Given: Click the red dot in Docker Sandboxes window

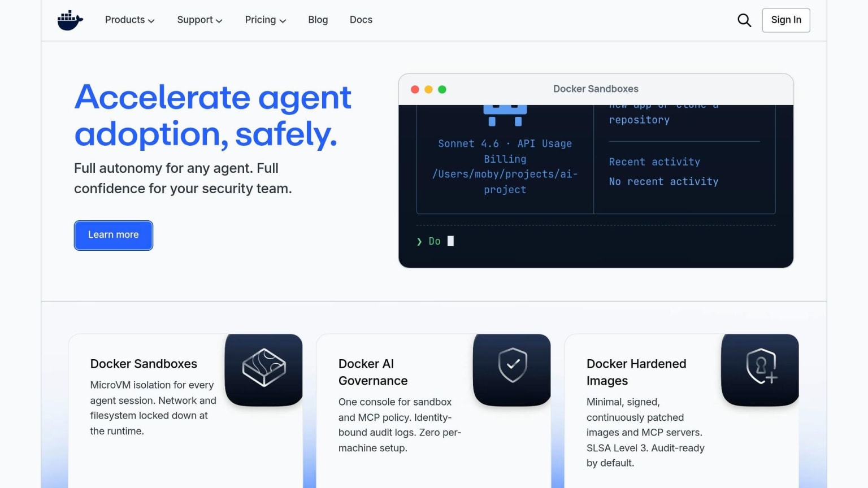Looking at the screenshot, I should (x=415, y=89).
